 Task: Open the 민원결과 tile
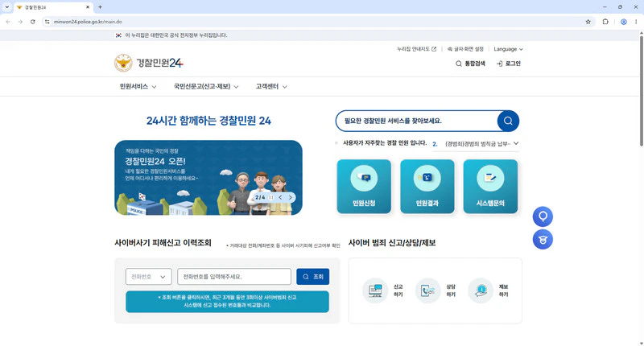pos(427,187)
